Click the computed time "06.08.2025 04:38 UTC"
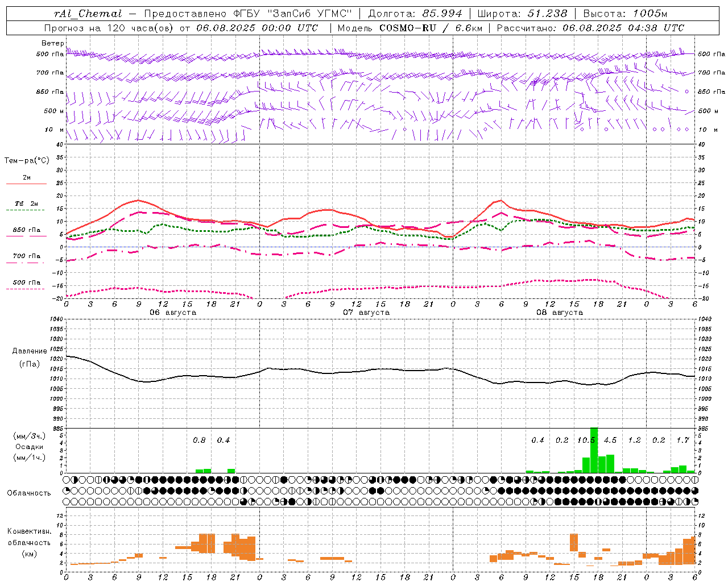Image resolution: width=728 pixels, height=582 pixels. pos(623,28)
